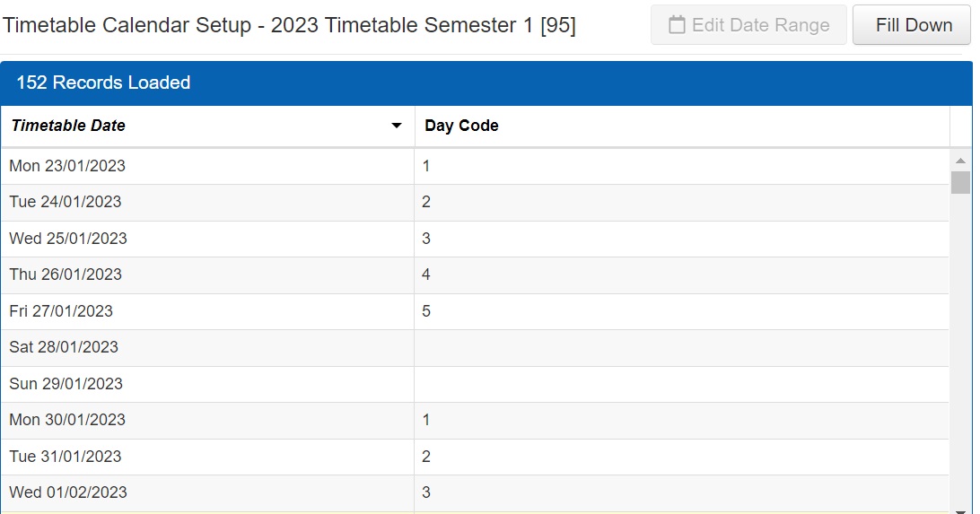
Task: Click the Edit Date Range calendar icon
Action: pyautogui.click(x=678, y=25)
